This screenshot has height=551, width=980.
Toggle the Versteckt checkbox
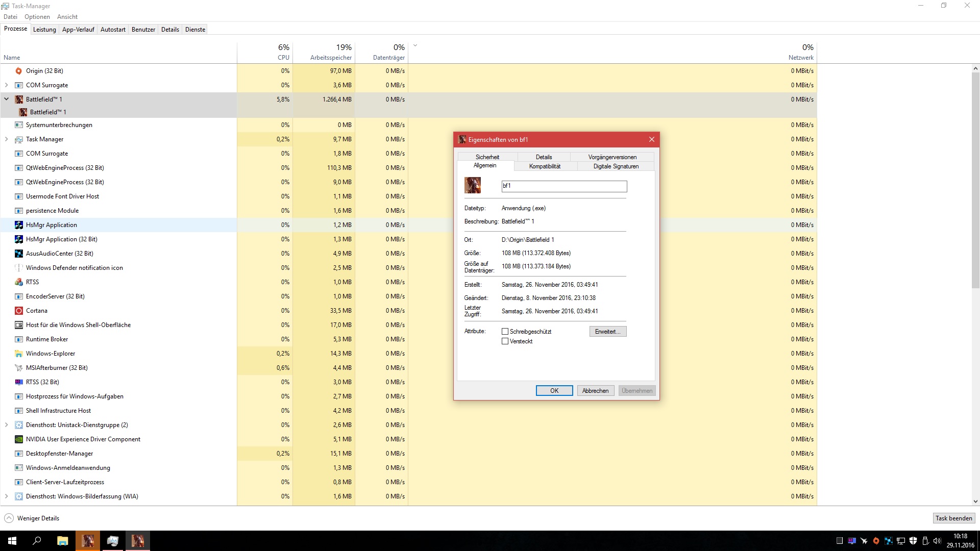coord(505,341)
